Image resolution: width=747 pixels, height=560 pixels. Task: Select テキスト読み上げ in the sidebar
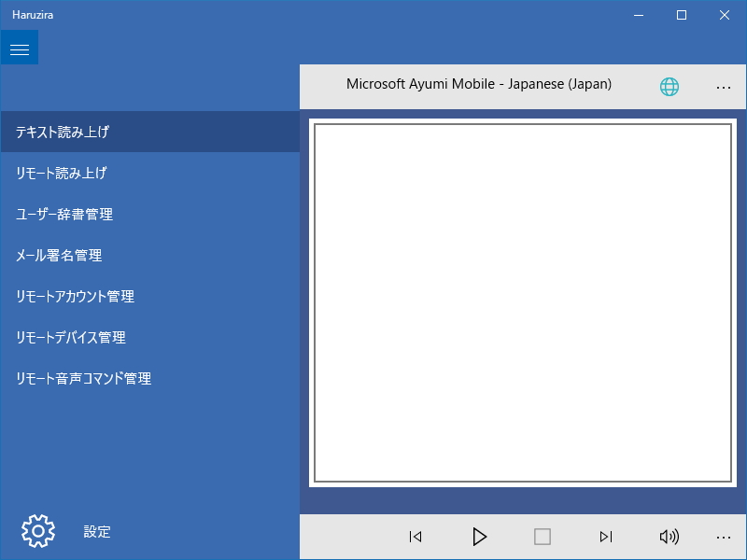62,132
